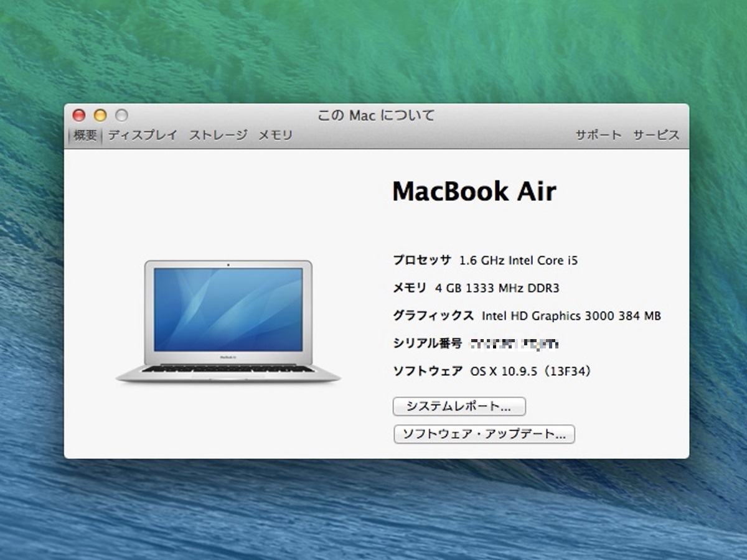Open the ストレージ tab
Viewport: 747px width, 560px height.
tap(218, 135)
